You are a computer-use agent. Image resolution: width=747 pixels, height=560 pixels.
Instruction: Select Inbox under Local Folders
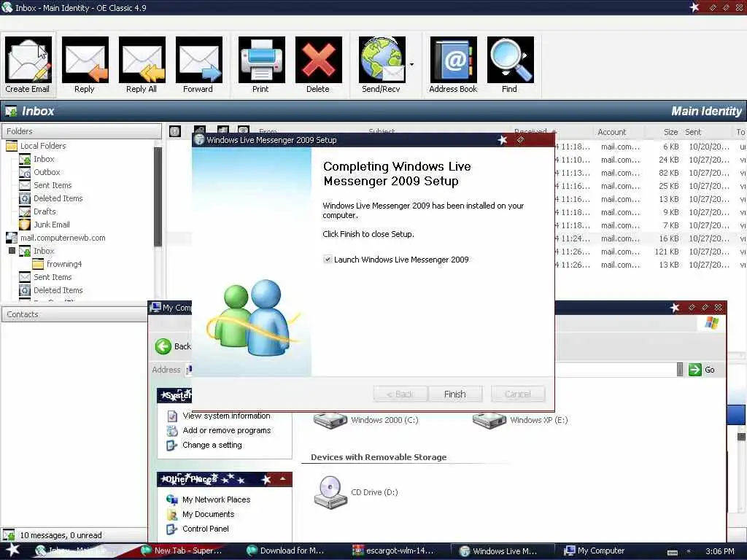click(x=44, y=159)
